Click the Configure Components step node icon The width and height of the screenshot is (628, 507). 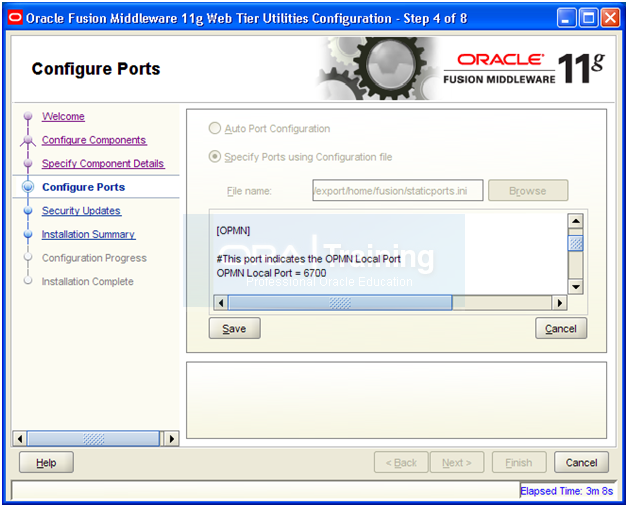[28, 140]
